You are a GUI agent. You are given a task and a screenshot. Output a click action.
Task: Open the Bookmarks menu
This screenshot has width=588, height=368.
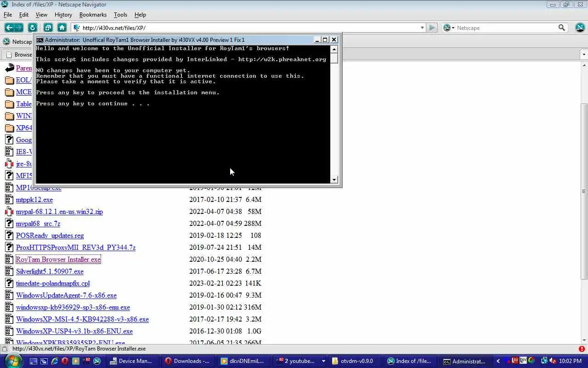click(x=93, y=15)
